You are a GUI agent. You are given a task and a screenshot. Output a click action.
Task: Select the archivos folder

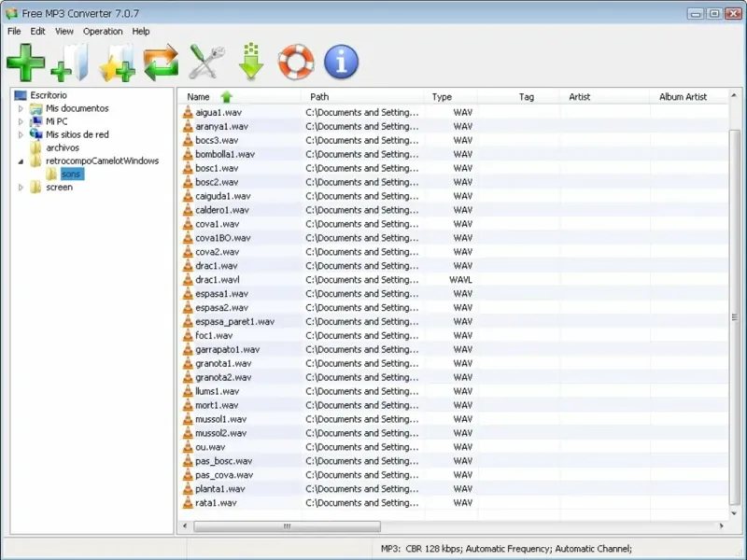point(63,147)
